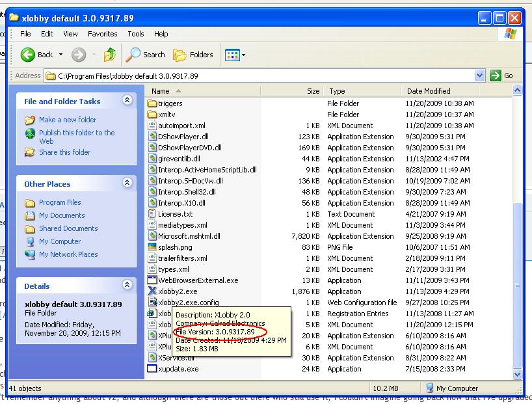Screen dimensions: 532x404
Task: Select the WebBrowserExternal.exe application icon
Action: [x=152, y=280]
